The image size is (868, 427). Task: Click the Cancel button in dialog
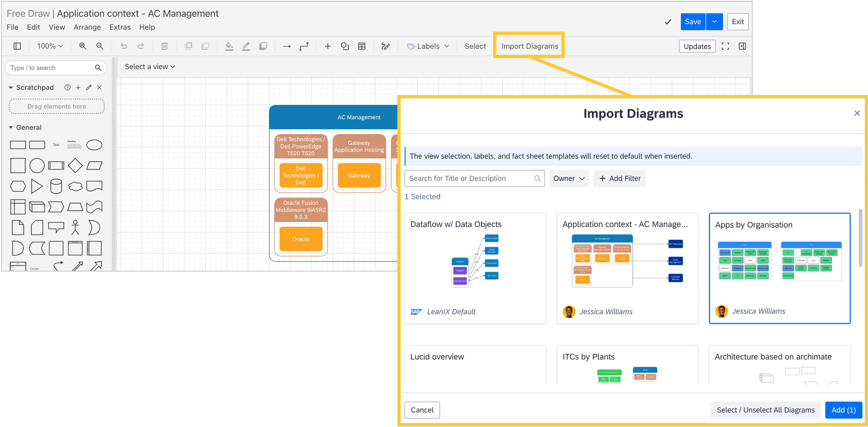pyautogui.click(x=422, y=410)
